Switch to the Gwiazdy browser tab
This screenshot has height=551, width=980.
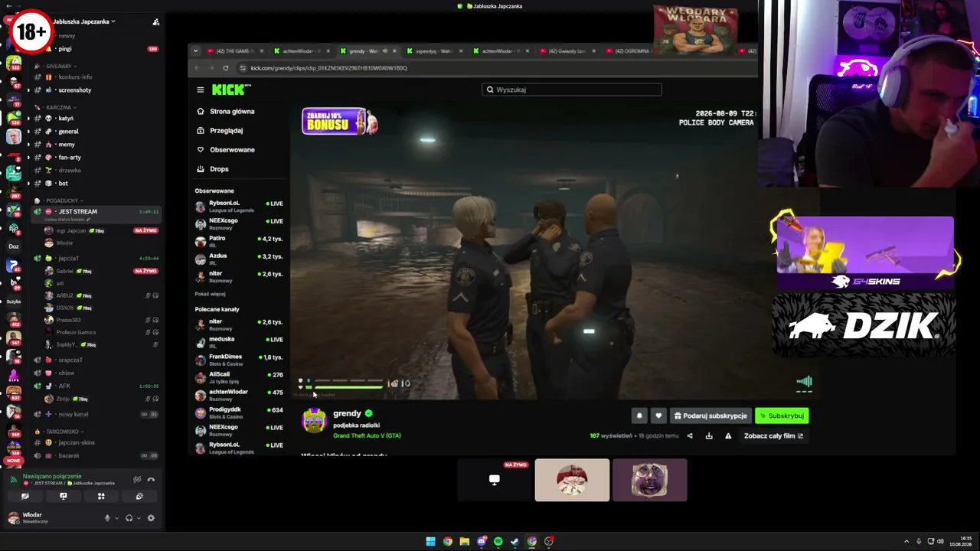[x=568, y=51]
